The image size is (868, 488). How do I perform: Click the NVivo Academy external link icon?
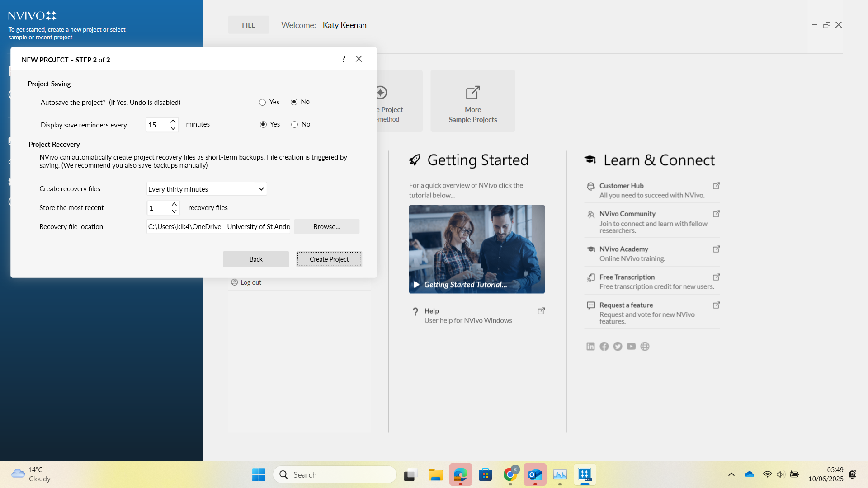[x=716, y=249]
